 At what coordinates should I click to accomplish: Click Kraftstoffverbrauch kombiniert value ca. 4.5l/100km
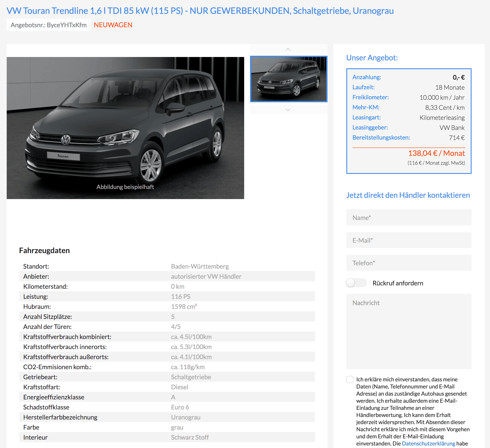191,337
